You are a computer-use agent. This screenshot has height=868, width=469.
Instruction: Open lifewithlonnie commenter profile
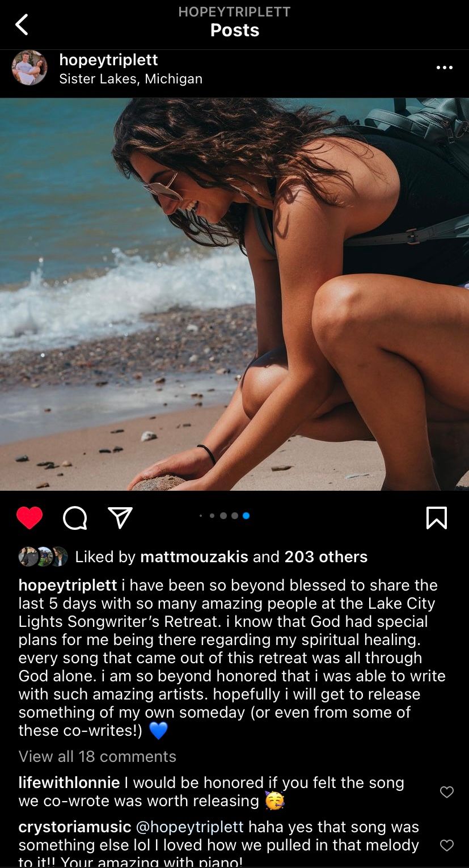pyautogui.click(x=69, y=783)
